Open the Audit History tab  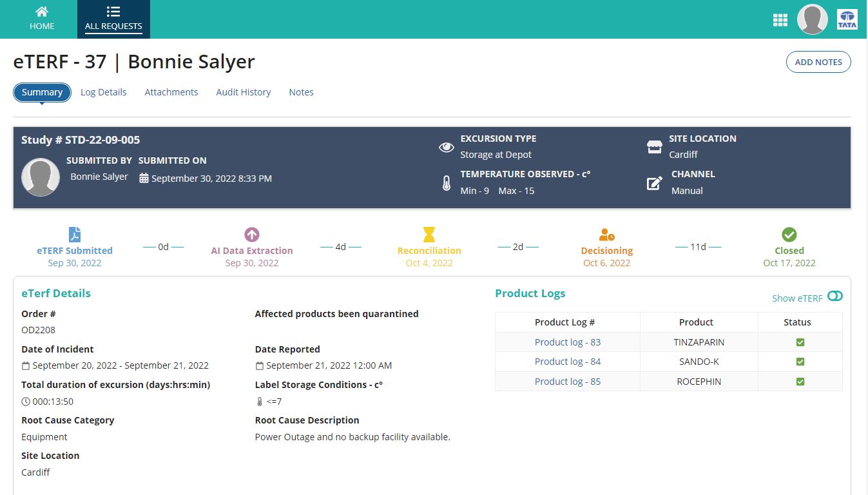243,92
